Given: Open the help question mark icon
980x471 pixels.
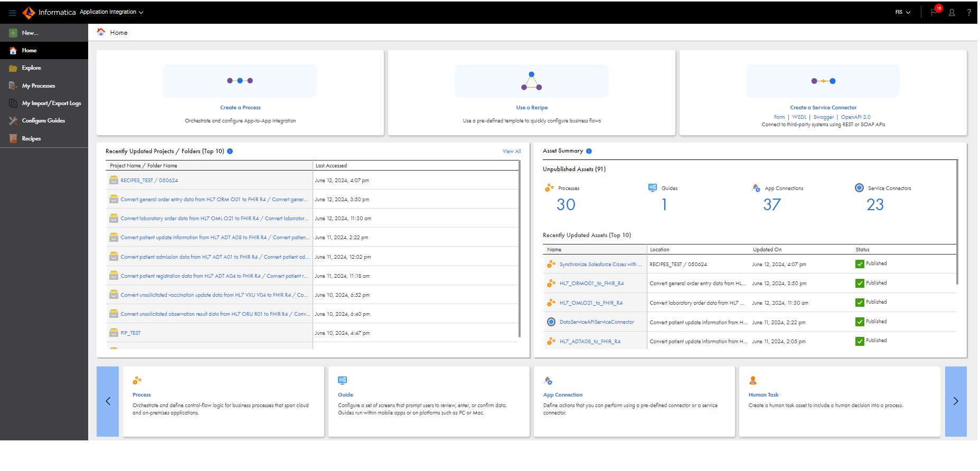Looking at the screenshot, I should coord(969,13).
